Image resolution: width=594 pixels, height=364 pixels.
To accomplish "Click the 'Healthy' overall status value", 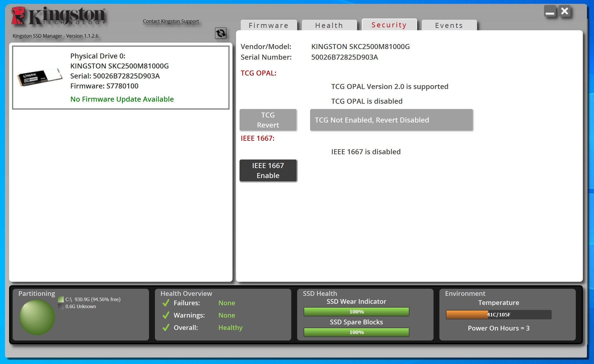I will tap(230, 328).
